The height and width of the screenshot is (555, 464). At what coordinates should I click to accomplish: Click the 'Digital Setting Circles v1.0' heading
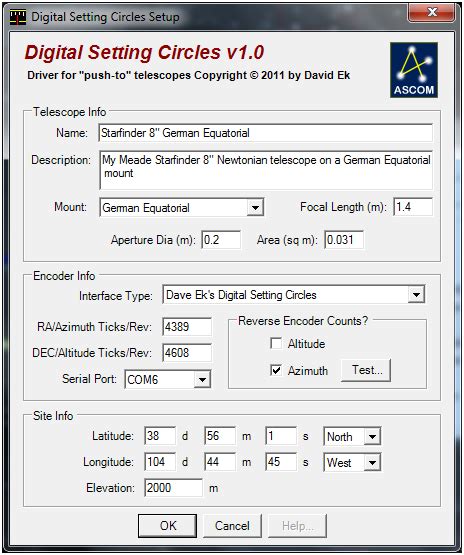point(144,53)
